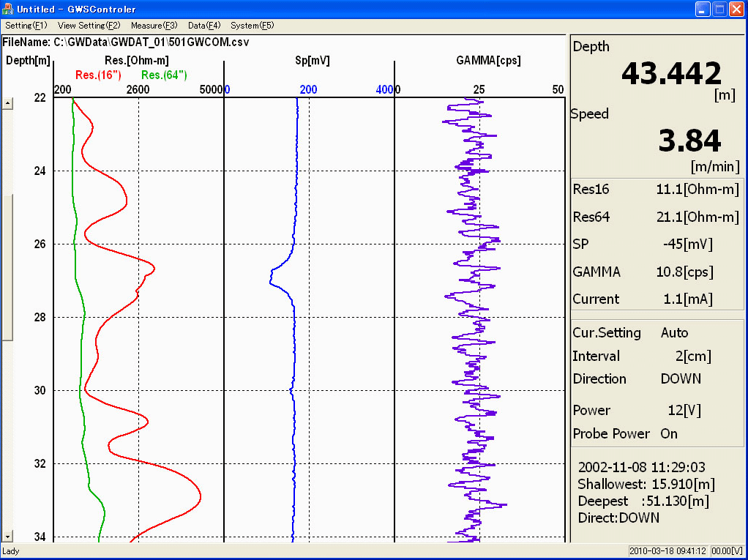Click the scroll down arrow of depth scrollbar
The width and height of the screenshot is (748, 560).
pos(8,537)
